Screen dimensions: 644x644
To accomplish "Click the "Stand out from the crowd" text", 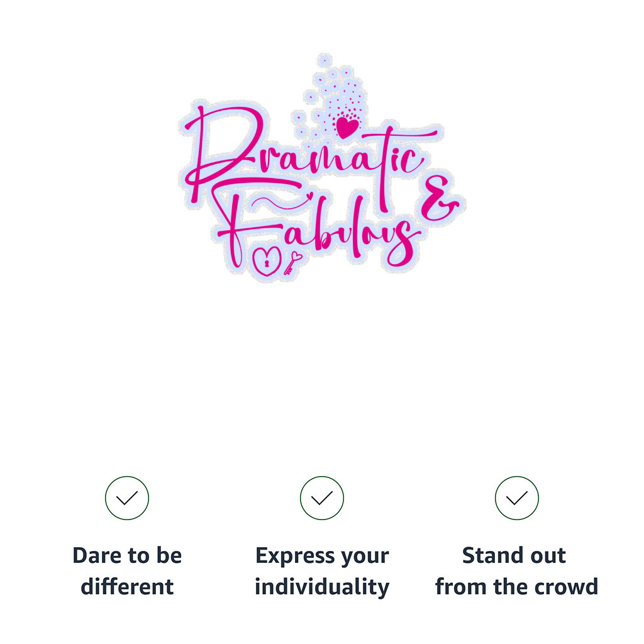I will [x=516, y=571].
